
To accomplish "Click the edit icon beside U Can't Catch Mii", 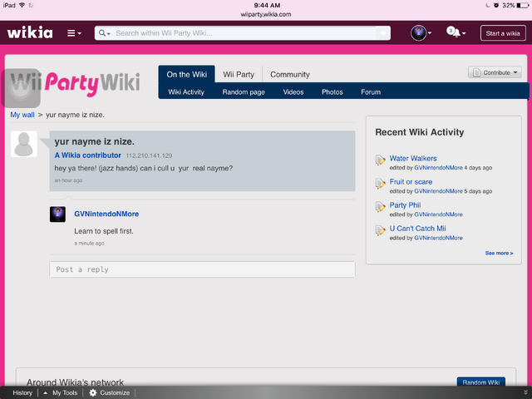I will pos(381,230).
